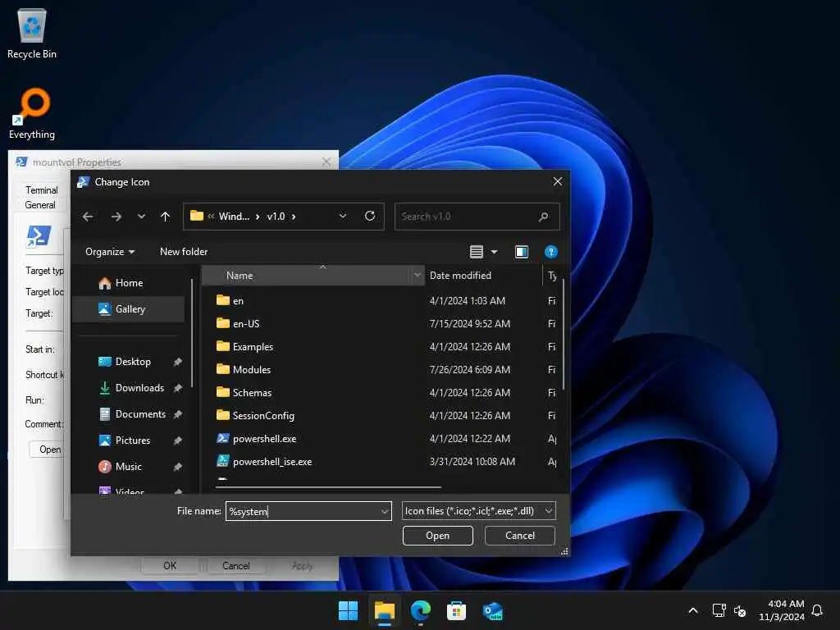840x630 pixels.
Task: Go back in Change Icon dialog
Action: coord(88,217)
